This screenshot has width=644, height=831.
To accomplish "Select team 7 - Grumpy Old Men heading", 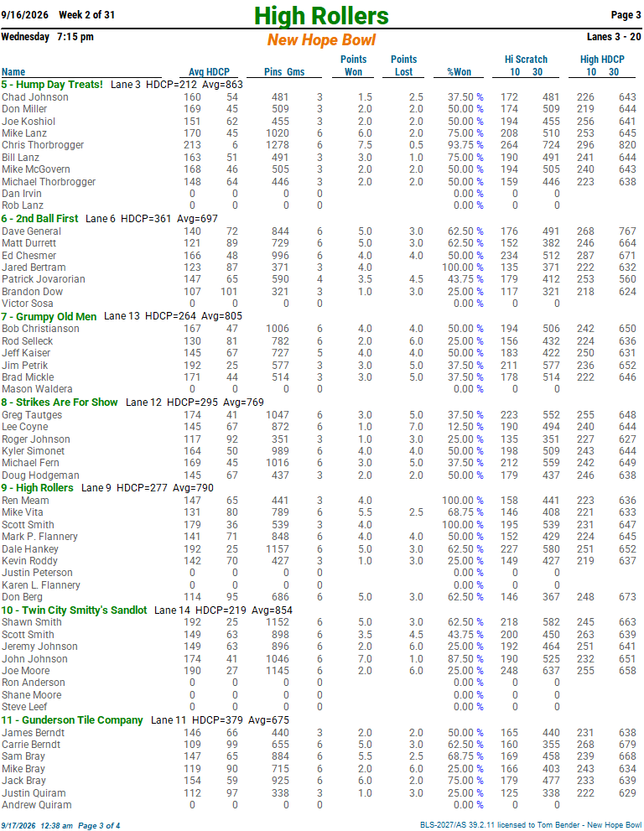I will click(x=49, y=316).
